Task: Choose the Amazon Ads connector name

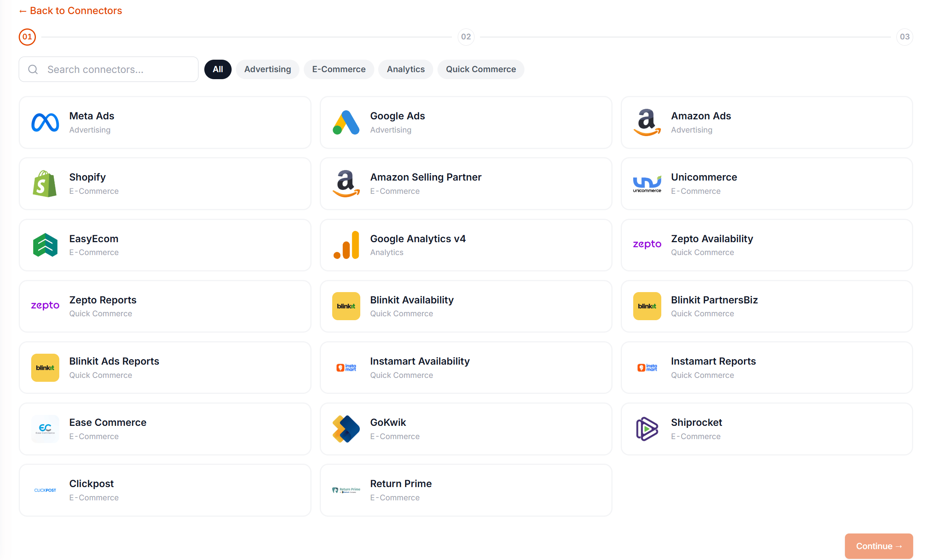Action: (x=701, y=116)
